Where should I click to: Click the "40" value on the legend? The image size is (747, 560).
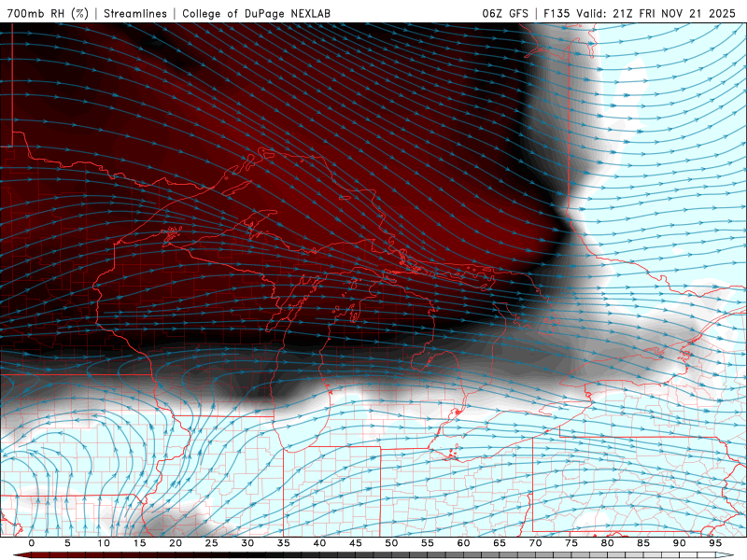[x=319, y=543]
